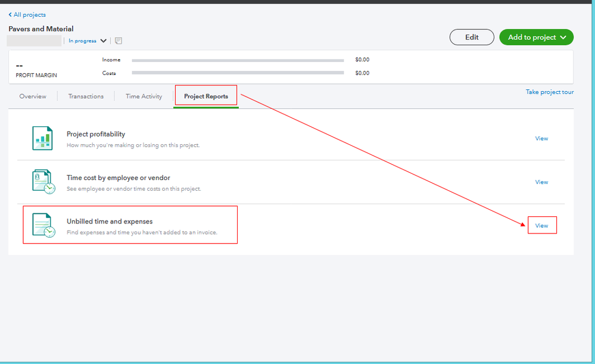The height and width of the screenshot is (364, 595).
Task: Click the Project profitability report icon
Action: pos(42,138)
